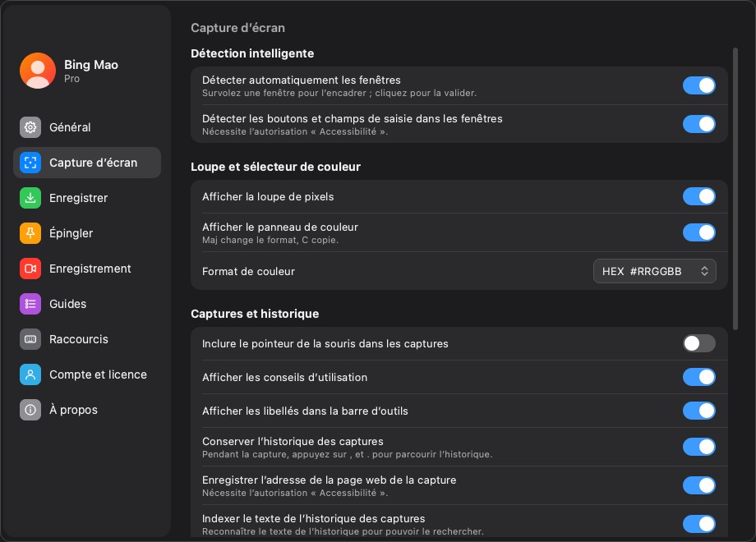Click the Général gear icon

(30, 127)
